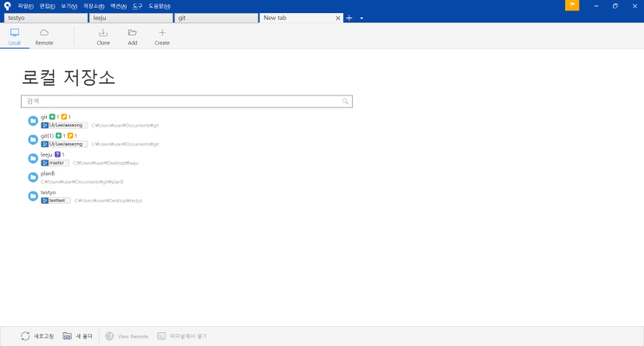Click the View Remote button label
This screenshot has height=346, width=644.
(x=133, y=336)
